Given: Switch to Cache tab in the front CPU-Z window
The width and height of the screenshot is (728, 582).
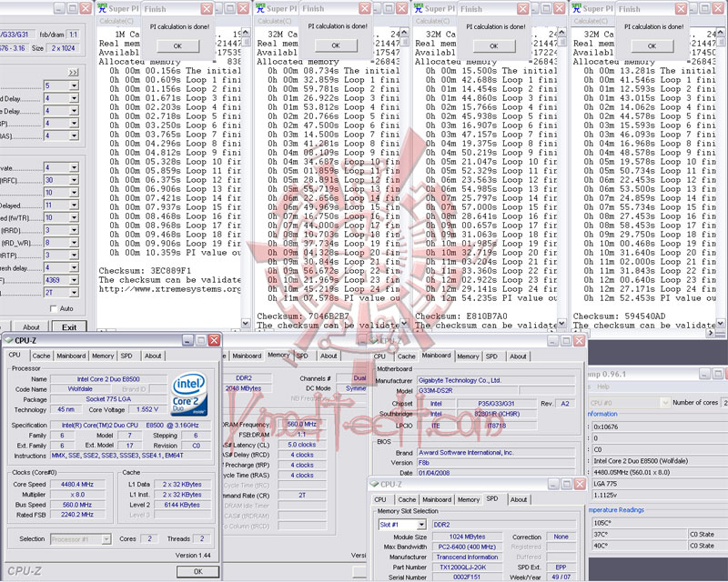Looking at the screenshot, I should point(41,356).
